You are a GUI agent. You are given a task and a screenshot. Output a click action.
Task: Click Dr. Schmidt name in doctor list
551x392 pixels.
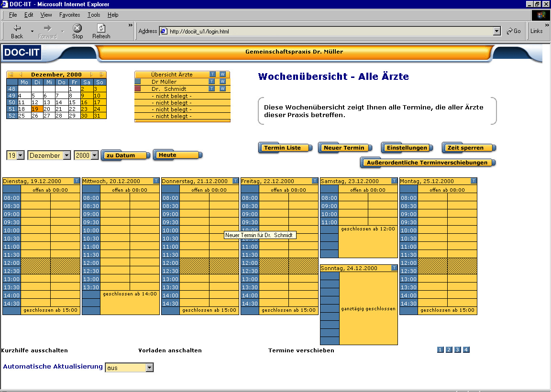point(169,89)
